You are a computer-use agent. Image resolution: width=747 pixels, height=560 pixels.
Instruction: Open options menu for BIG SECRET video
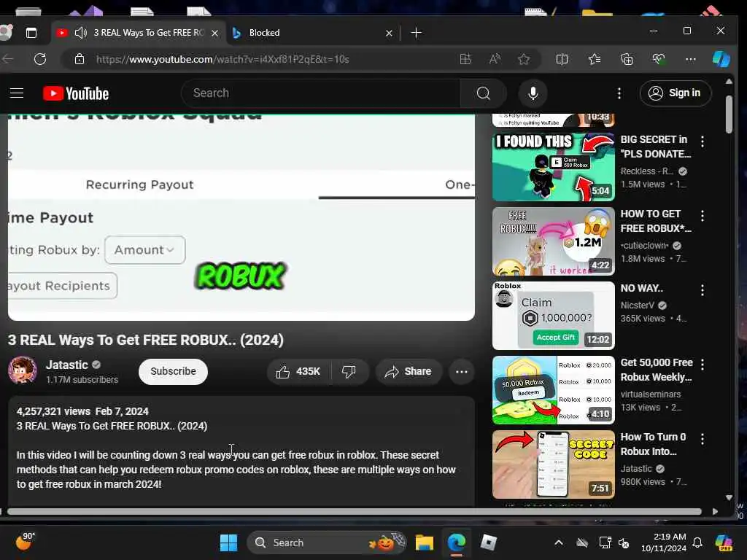[703, 141]
